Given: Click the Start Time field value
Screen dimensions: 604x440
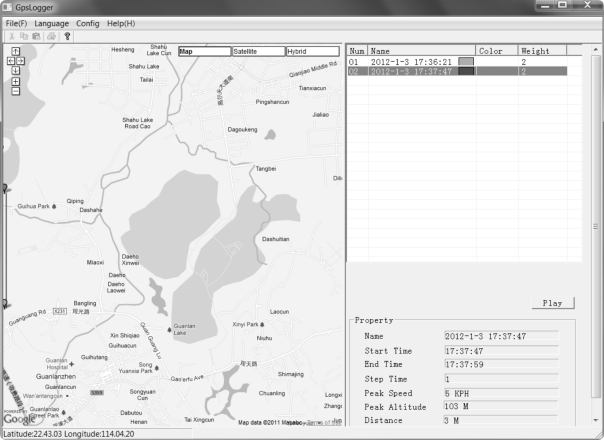Looking at the screenshot, I should 502,351.
